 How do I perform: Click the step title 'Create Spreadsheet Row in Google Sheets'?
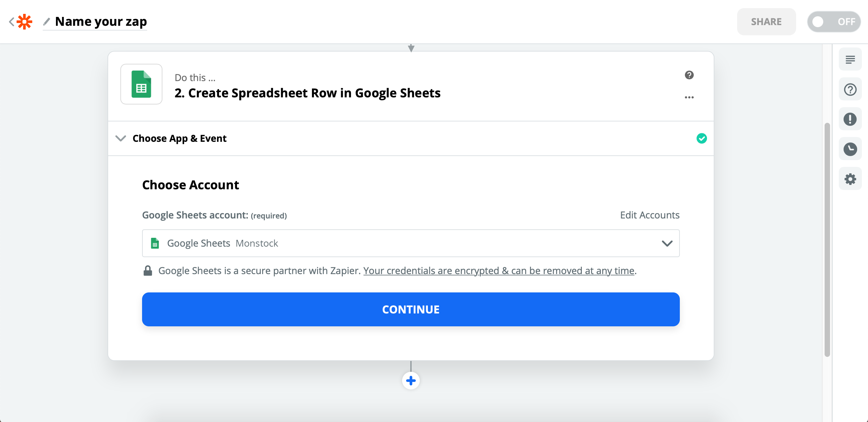coord(308,93)
